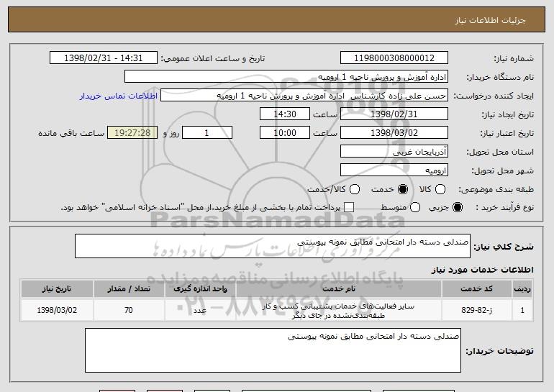
Task: Click the واحد اندازه گیری column header
Action: [200, 289]
